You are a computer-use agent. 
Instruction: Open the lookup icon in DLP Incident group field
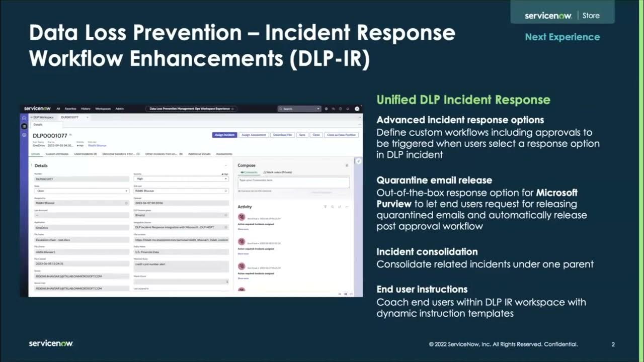[226, 215]
